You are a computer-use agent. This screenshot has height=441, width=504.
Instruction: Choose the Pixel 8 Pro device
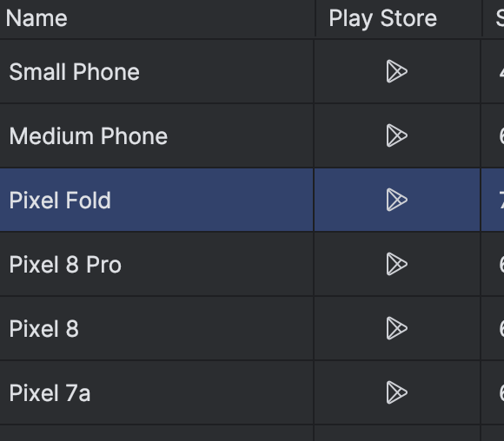coord(65,265)
